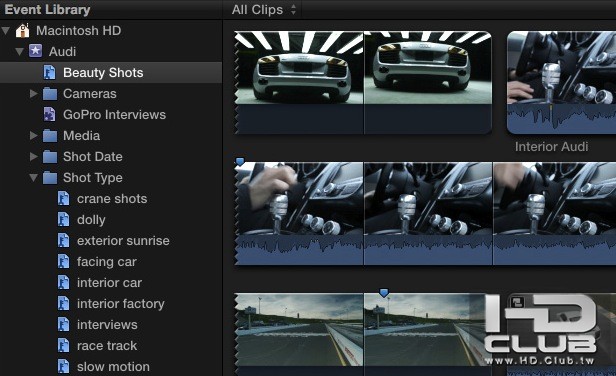Click the Shot Date folder icon
Viewport: 616px width, 376px height.
50,156
